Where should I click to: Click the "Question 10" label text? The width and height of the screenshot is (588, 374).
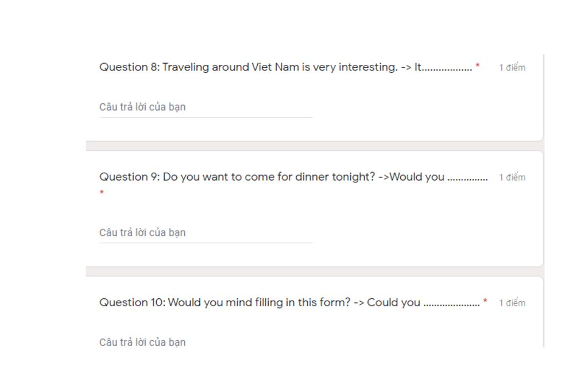point(132,302)
